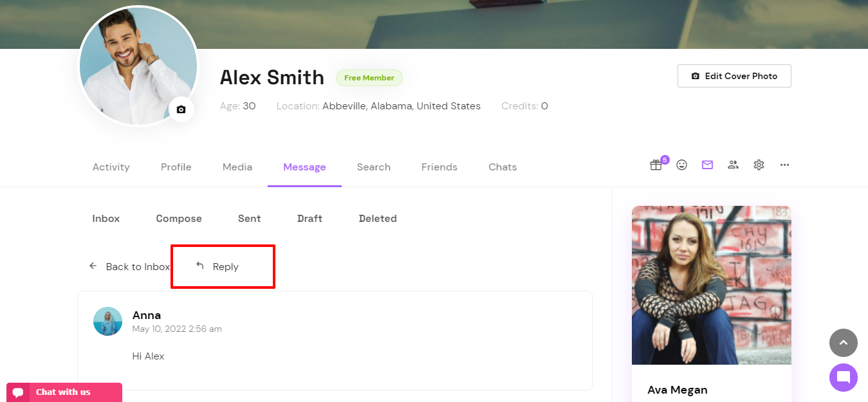
Task: Open the envelope messages icon
Action: (x=708, y=165)
